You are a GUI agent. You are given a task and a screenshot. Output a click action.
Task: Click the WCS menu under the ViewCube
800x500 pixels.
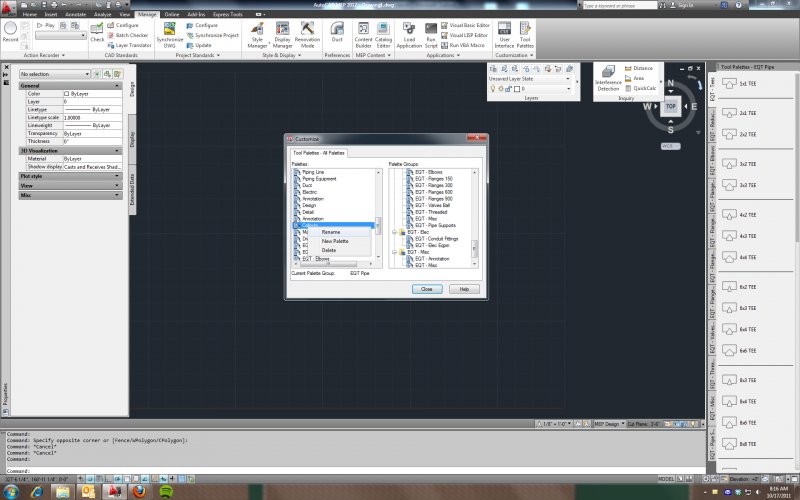pyautogui.click(x=670, y=146)
